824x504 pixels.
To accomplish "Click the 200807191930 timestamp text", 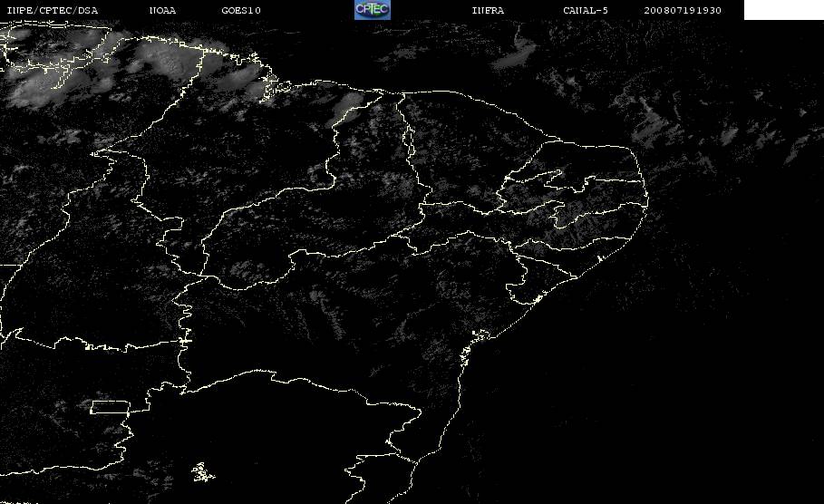I will tap(683, 10).
